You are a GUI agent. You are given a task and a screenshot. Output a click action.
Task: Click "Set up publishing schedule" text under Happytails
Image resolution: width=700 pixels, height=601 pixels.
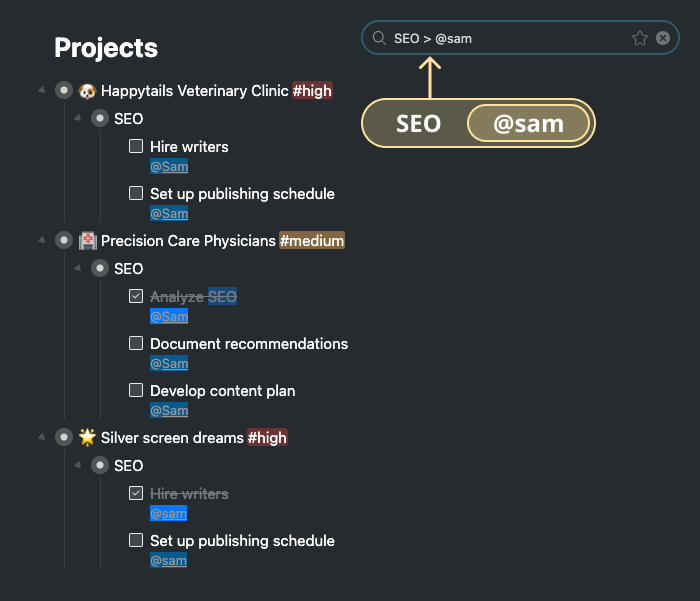(x=242, y=194)
